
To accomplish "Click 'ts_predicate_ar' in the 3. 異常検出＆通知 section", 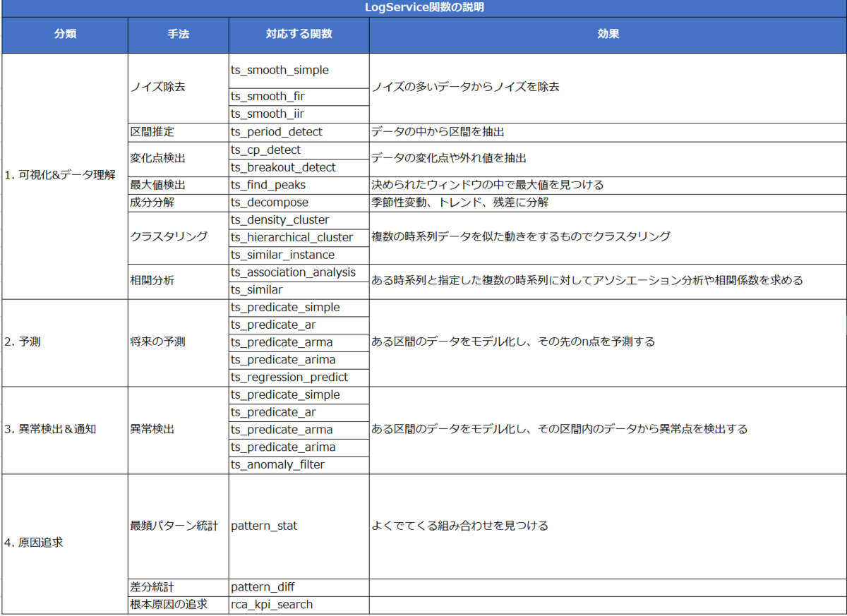I will (x=299, y=413).
